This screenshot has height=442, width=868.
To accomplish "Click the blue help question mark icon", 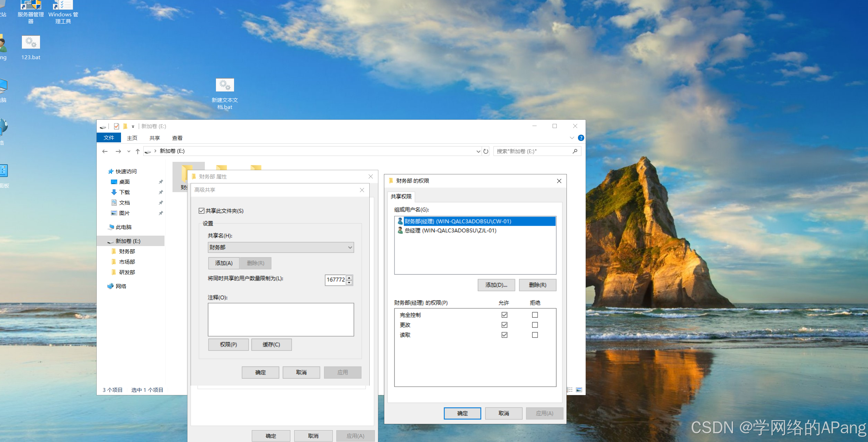I will click(581, 138).
